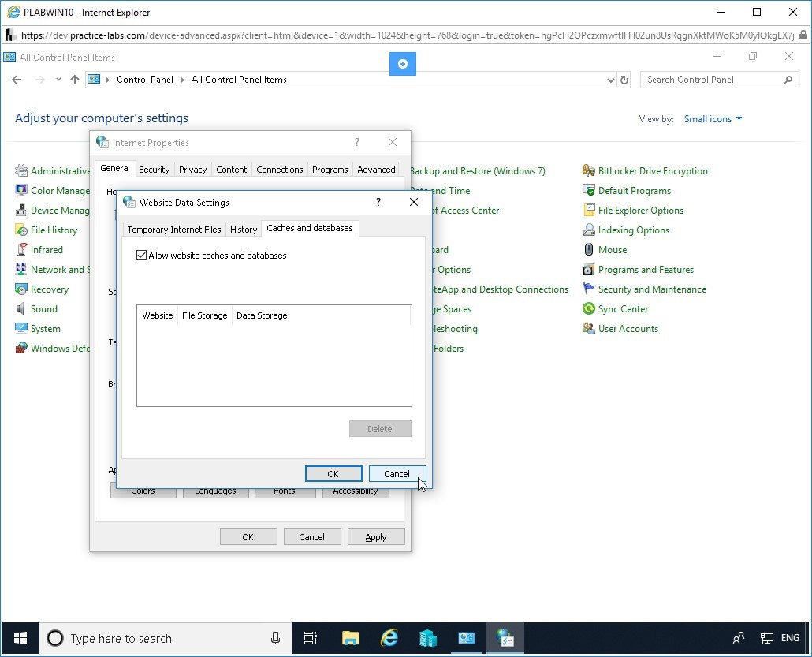Click the ENG language indicator
812x657 pixels.
(790, 638)
